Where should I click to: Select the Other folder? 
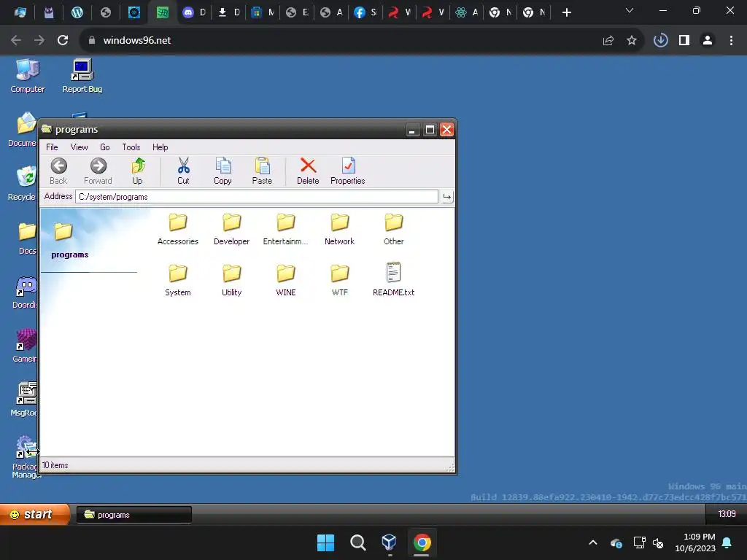(x=393, y=229)
